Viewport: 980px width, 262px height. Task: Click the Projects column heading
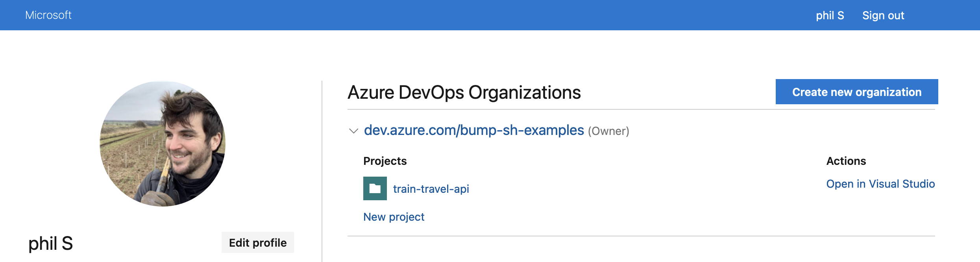[385, 161]
